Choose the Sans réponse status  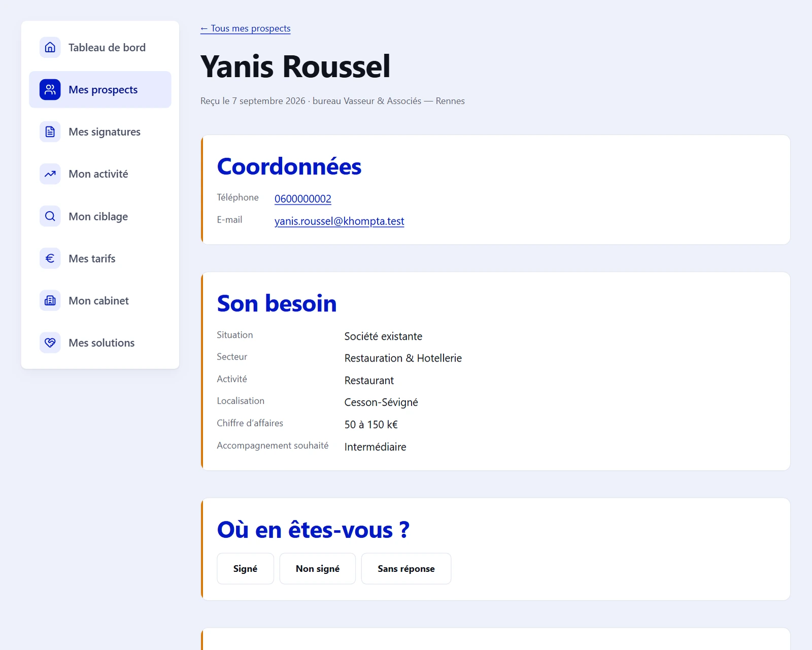click(x=406, y=569)
